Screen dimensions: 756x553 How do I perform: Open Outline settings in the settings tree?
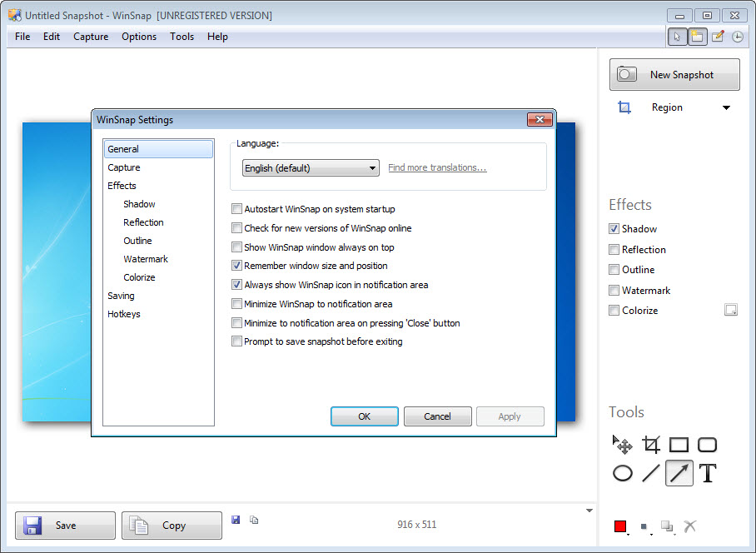(137, 241)
